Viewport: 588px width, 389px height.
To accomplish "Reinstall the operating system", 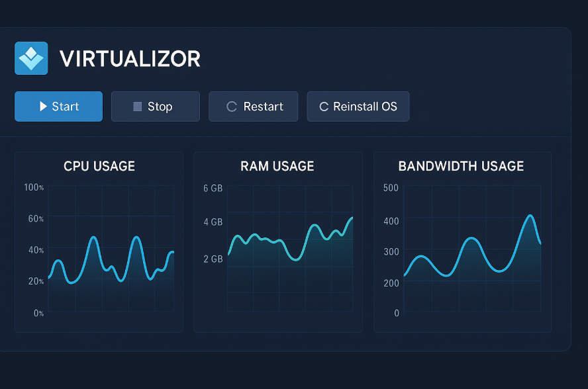I will click(358, 106).
